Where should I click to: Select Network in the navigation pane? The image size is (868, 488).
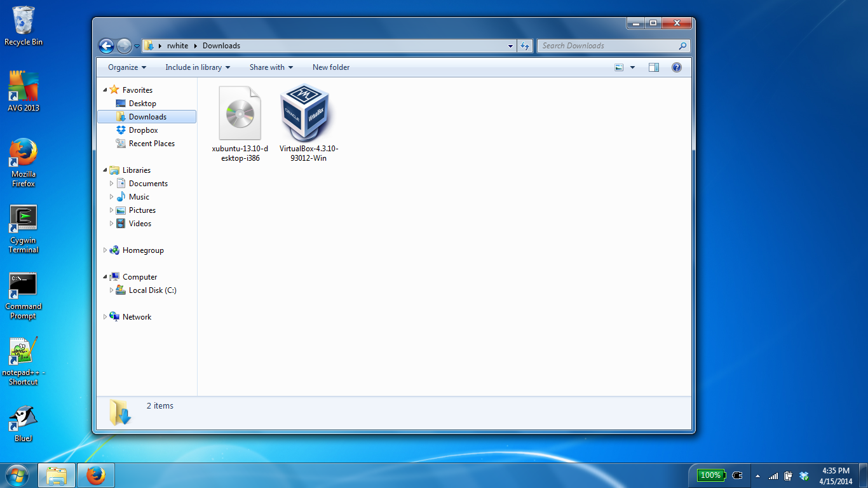click(137, 317)
